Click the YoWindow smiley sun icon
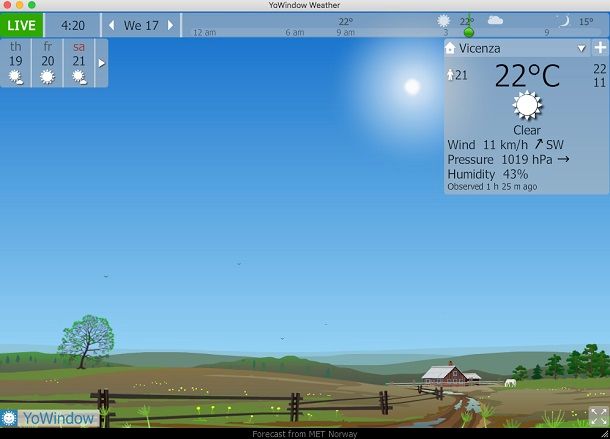This screenshot has width=610, height=439. click(9, 419)
